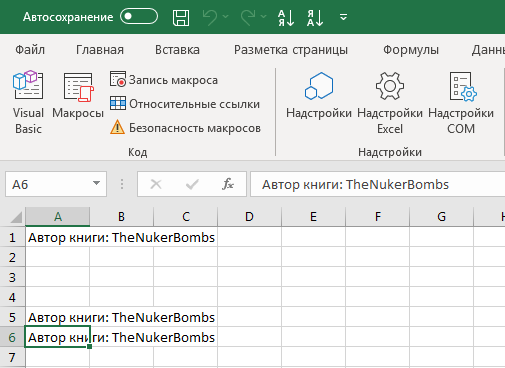Open Надстройки Excel gear icon

(x=390, y=103)
